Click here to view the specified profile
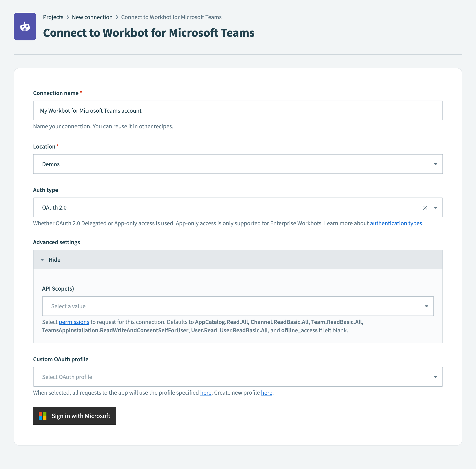The height and width of the screenshot is (469, 476). click(206, 393)
